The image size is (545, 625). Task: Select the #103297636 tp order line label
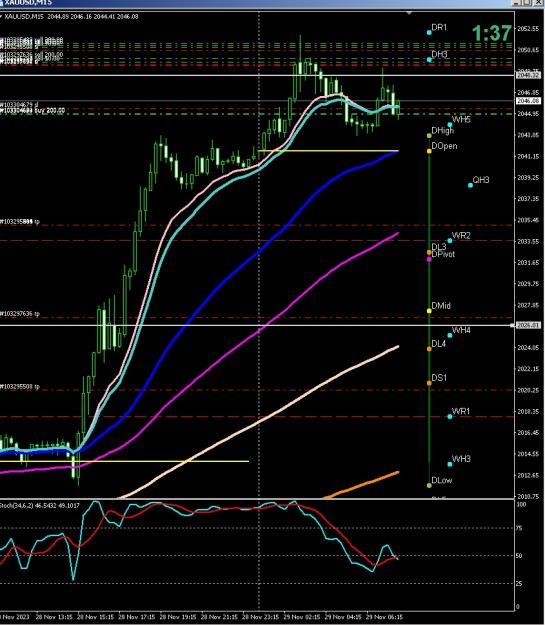pyautogui.click(x=20, y=314)
